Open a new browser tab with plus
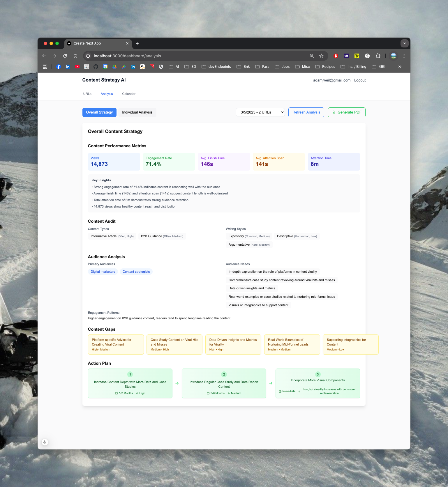448x487 pixels. tap(138, 43)
